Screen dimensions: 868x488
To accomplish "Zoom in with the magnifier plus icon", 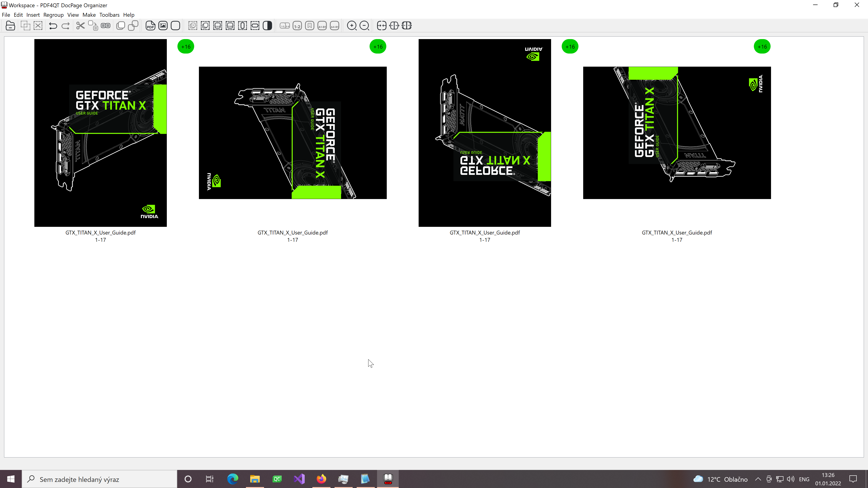I will [x=352, y=26].
